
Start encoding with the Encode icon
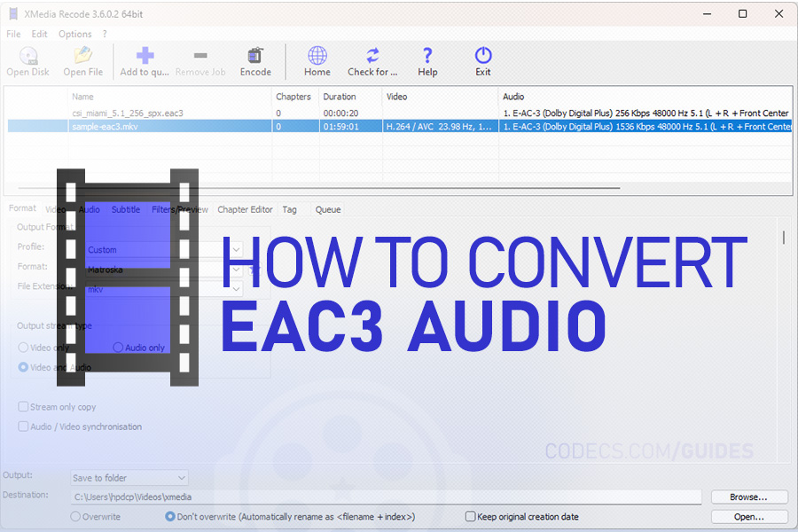[255, 55]
